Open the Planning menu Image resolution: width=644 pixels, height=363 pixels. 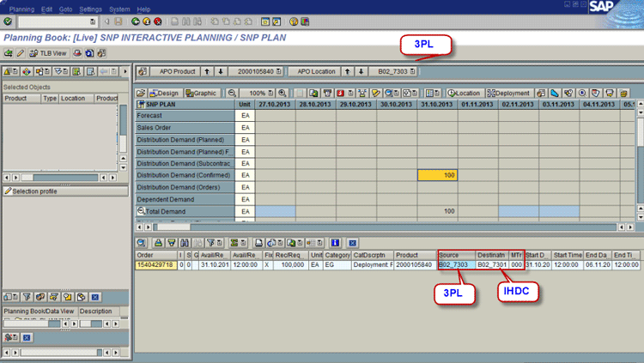(21, 9)
